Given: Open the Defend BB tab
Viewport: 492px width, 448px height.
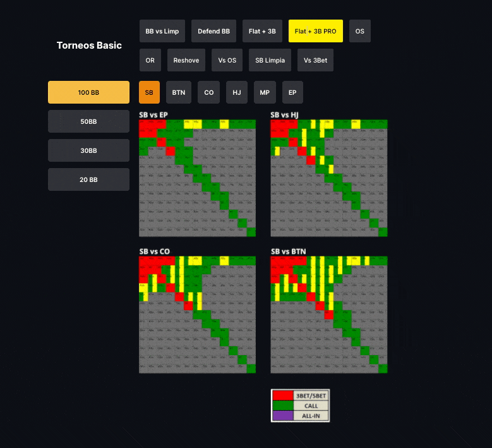Looking at the screenshot, I should (213, 31).
